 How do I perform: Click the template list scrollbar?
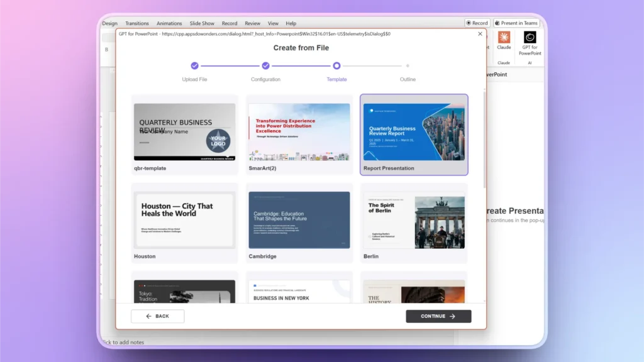(484, 140)
